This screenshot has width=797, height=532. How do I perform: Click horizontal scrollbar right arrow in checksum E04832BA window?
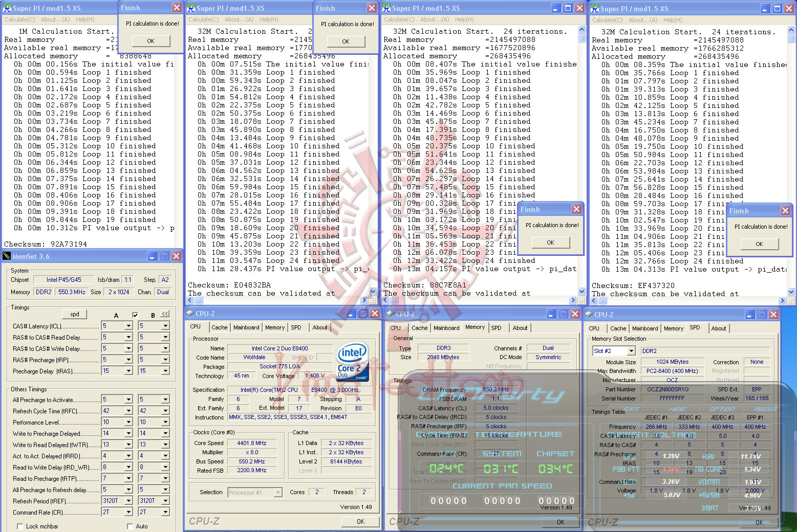(364, 300)
